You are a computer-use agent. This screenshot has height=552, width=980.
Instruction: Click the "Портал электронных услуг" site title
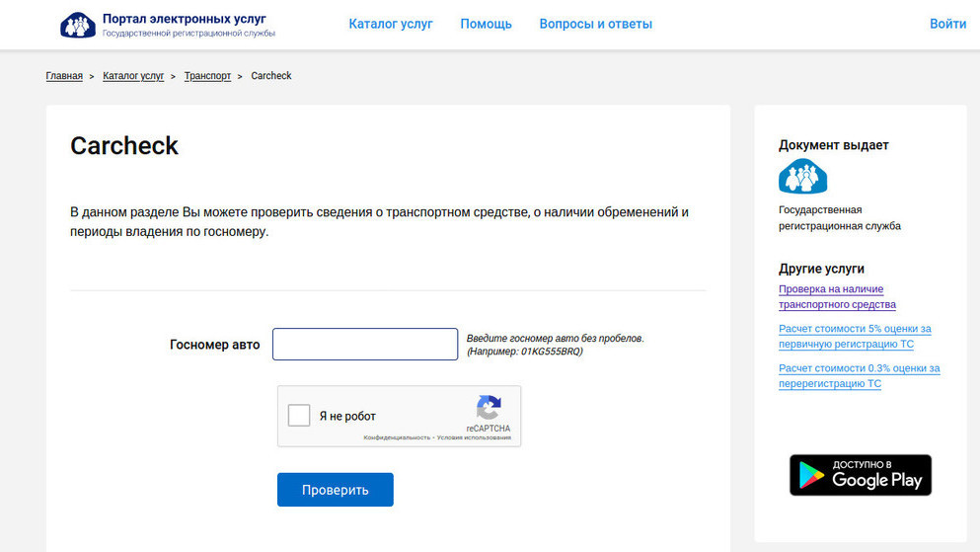(184, 19)
